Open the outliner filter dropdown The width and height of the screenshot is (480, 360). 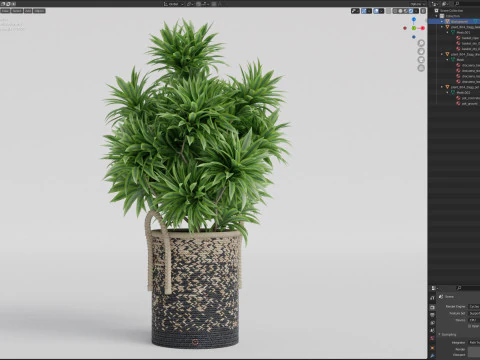[x=445, y=4]
